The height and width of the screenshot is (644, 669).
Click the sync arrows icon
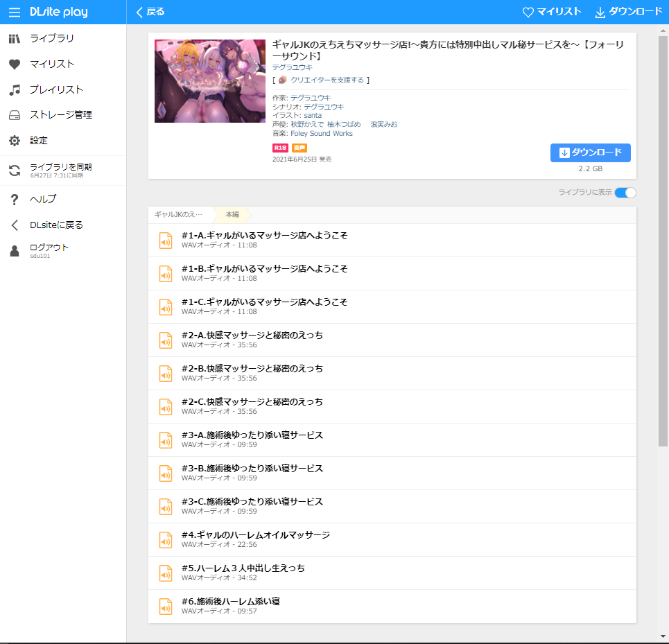coord(15,171)
